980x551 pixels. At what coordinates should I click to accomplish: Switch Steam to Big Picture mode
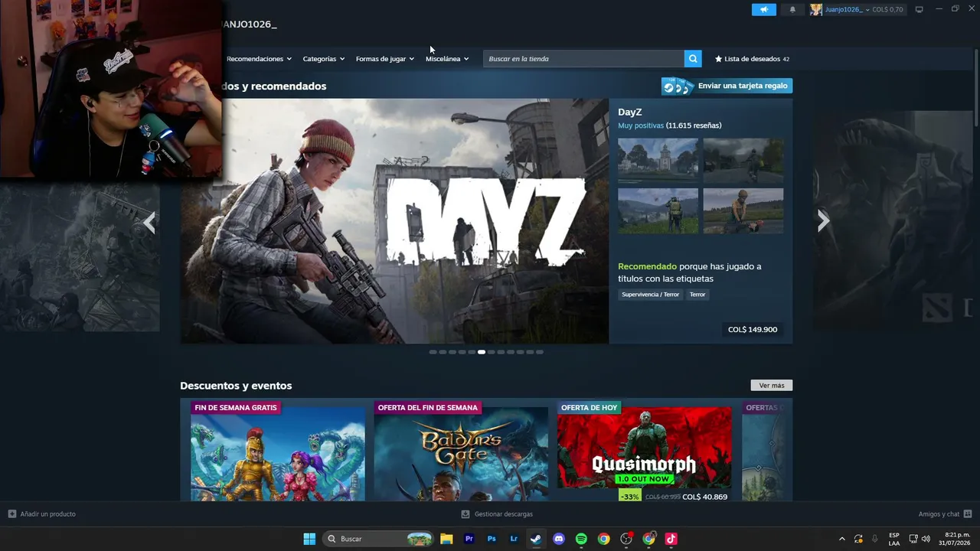(920, 9)
